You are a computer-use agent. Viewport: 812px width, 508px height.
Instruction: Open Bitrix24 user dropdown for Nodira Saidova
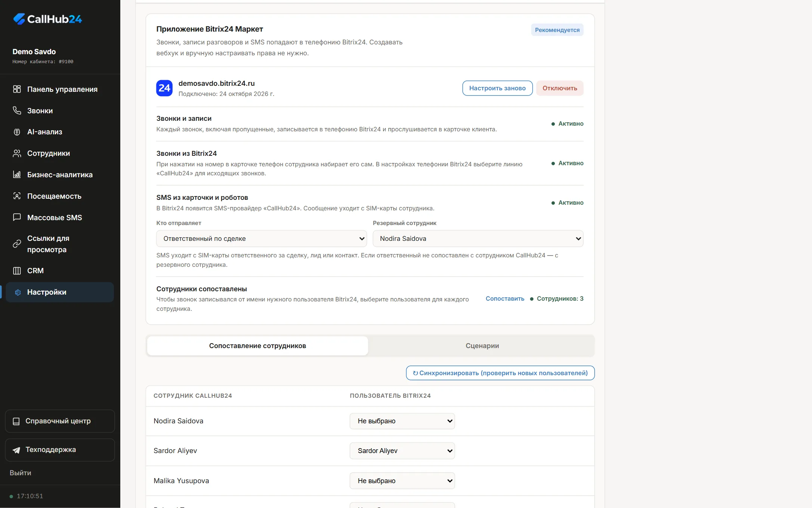(402, 421)
